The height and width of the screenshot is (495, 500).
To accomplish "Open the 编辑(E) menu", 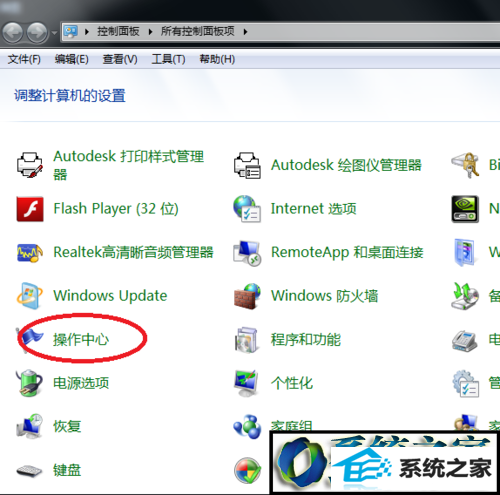I will coord(72,59).
